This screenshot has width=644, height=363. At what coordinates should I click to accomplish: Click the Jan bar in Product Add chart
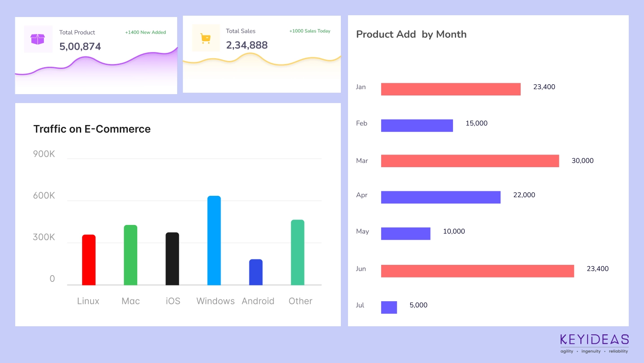pos(451,89)
